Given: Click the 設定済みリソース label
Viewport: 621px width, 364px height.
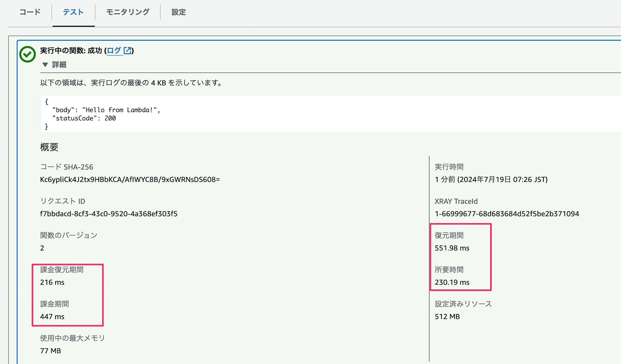Looking at the screenshot, I should 463,304.
